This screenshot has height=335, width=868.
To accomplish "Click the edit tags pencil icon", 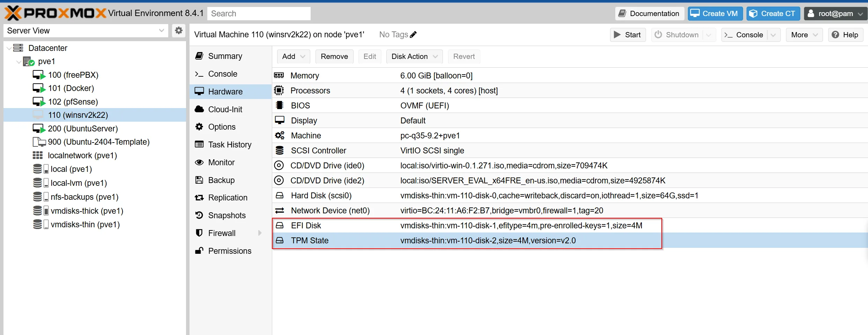I will tap(413, 35).
